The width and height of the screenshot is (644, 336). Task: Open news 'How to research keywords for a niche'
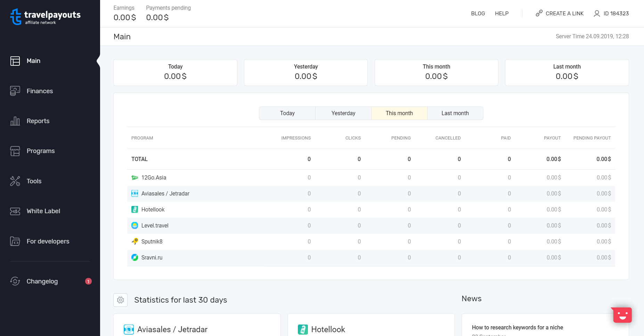(517, 328)
